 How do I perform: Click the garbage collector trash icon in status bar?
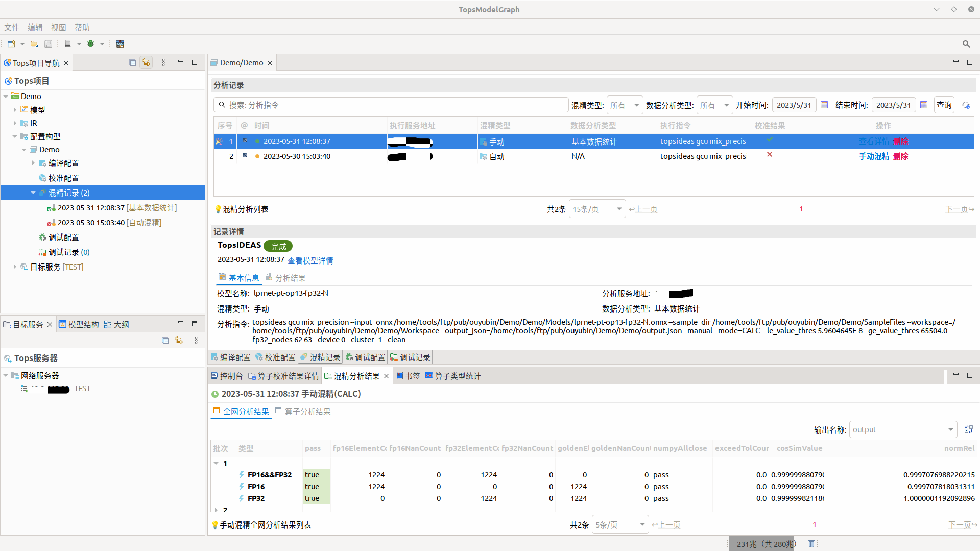point(811,544)
